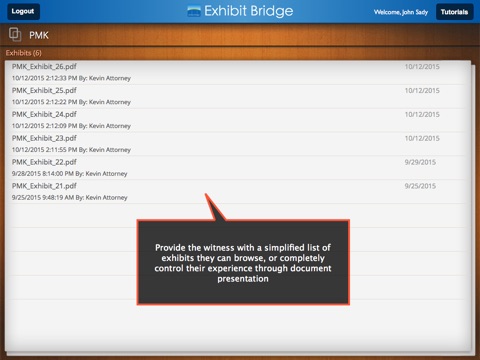The width and height of the screenshot is (480, 360).
Task: Click the 10/12/2015 date for Exhibit_26
Action: pos(422,67)
